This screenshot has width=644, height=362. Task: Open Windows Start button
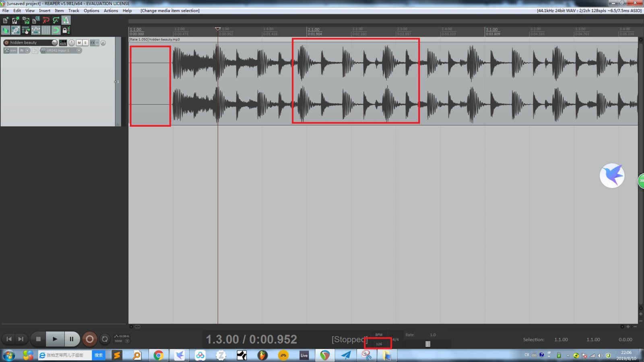8,355
